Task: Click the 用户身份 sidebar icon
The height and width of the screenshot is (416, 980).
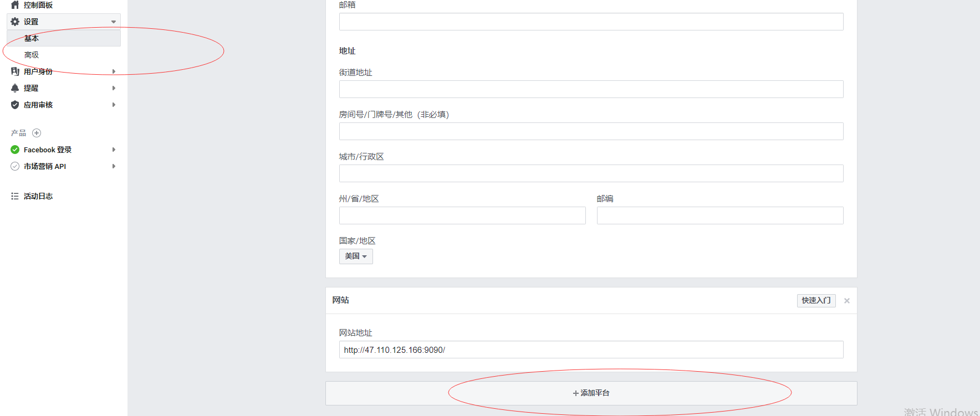Action: (x=15, y=71)
